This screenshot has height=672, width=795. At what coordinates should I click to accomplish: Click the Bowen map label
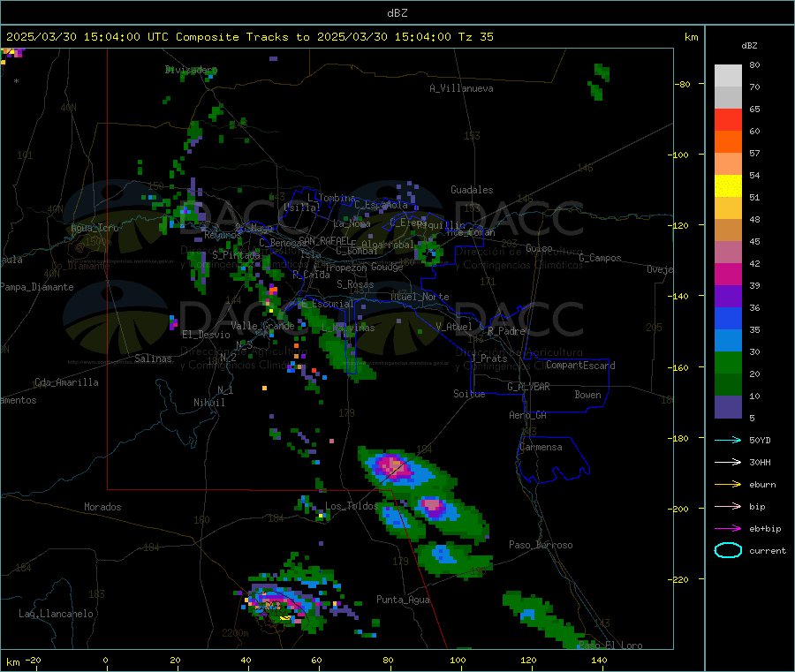[x=588, y=395]
